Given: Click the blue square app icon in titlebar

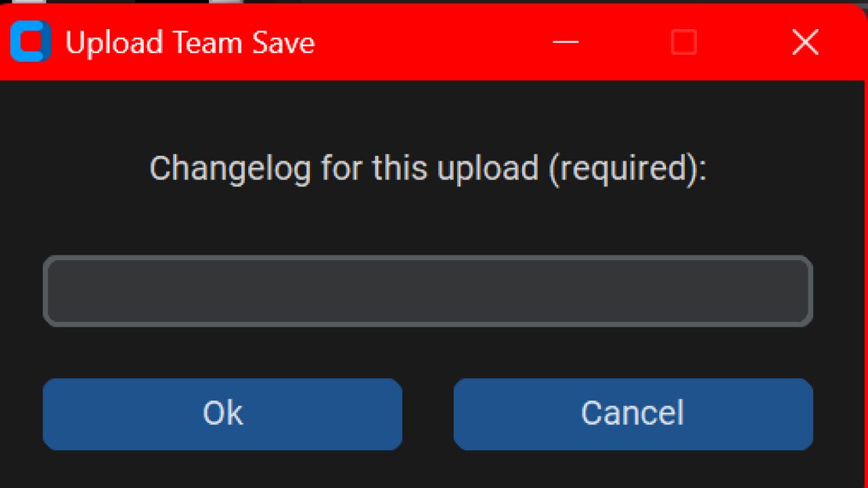Looking at the screenshot, I should tap(29, 42).
